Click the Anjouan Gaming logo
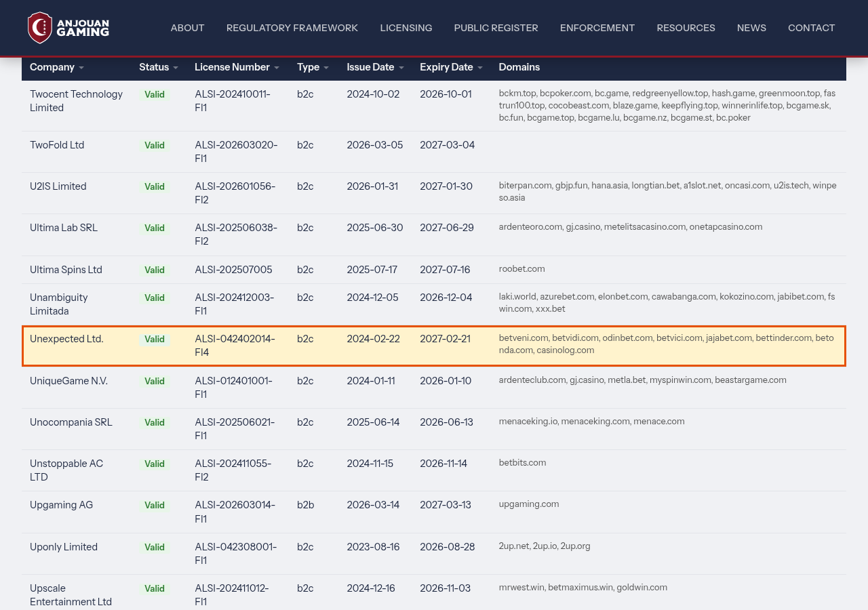 (x=68, y=28)
